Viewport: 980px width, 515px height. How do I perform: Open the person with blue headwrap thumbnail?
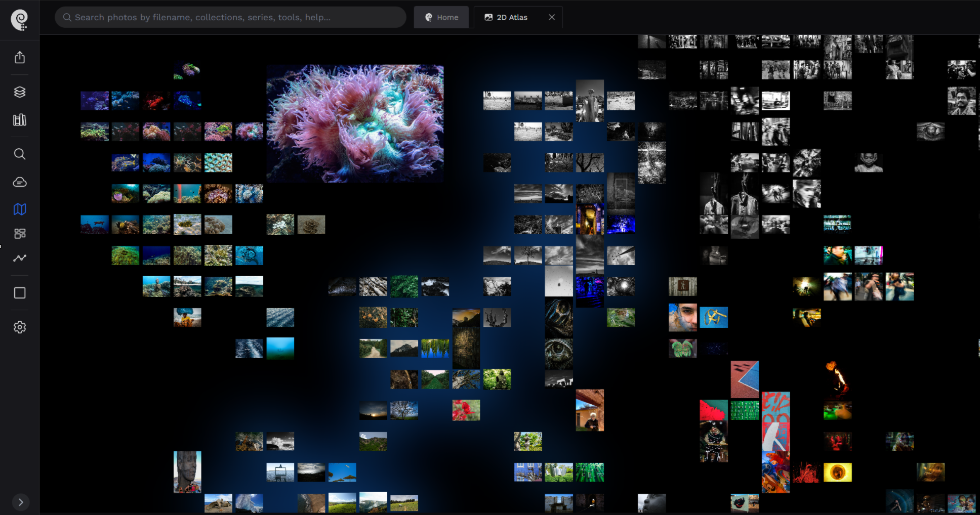[x=187, y=317]
